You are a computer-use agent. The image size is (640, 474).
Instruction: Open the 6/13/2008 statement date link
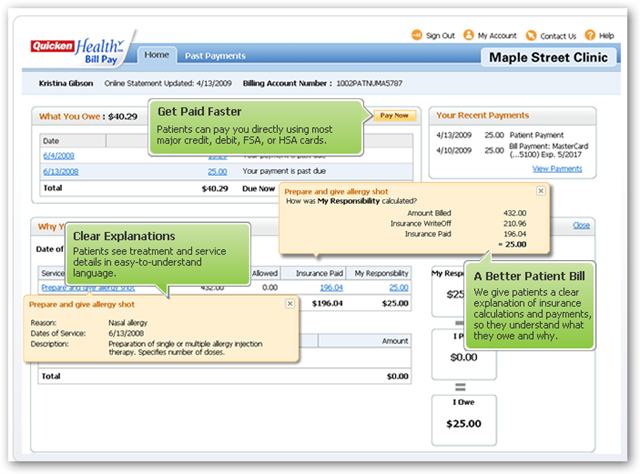(61, 171)
